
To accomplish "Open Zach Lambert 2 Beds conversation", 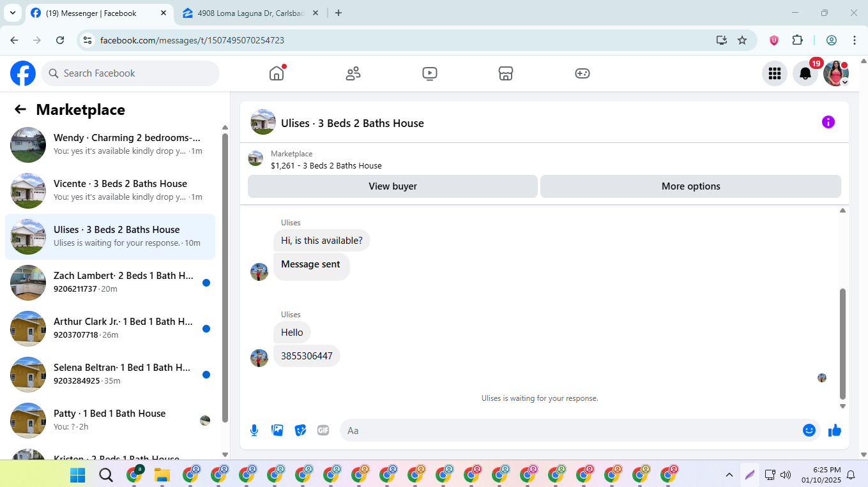I will (x=110, y=283).
